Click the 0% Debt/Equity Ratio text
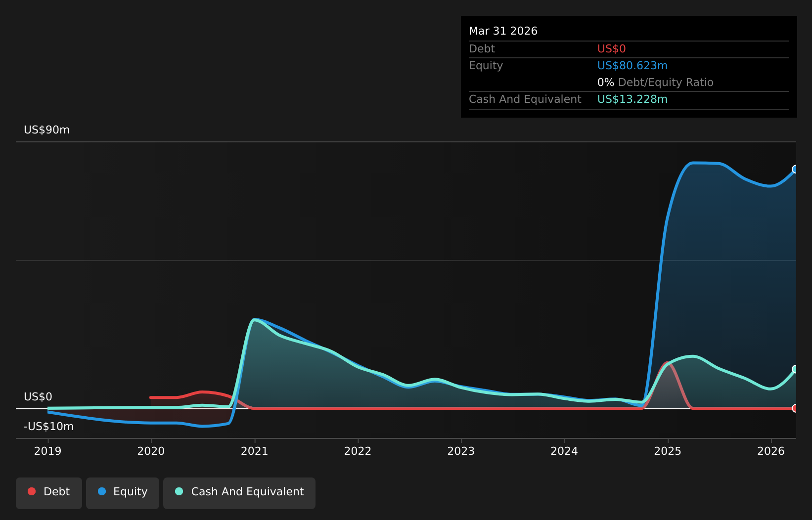This screenshot has height=520, width=812. (x=656, y=83)
